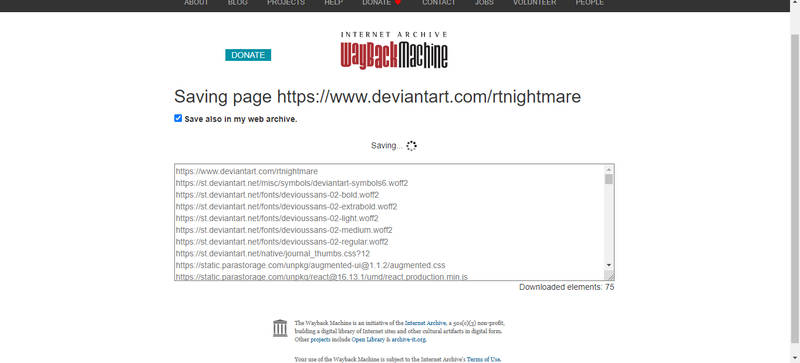Follow the projects link in the footer
Viewport: 800px width, 363px height.
point(320,340)
